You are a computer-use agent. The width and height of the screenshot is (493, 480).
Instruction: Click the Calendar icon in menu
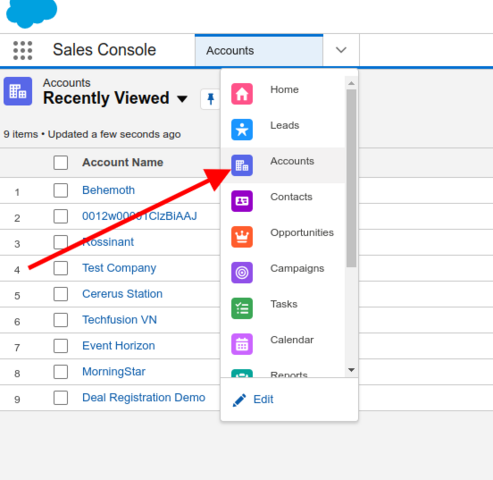click(242, 344)
